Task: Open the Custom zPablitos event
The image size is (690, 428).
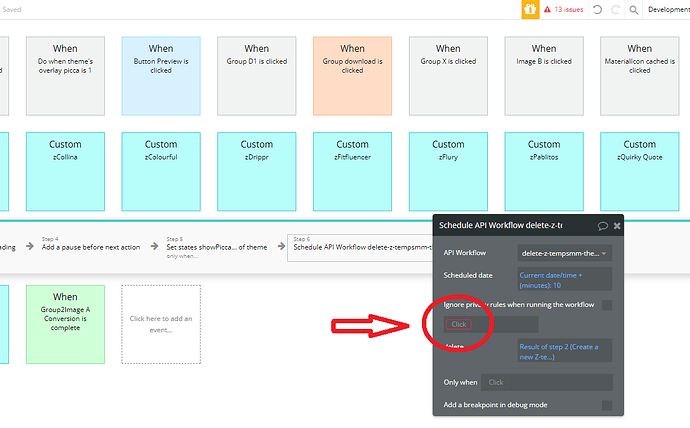Action: pyautogui.click(x=544, y=172)
